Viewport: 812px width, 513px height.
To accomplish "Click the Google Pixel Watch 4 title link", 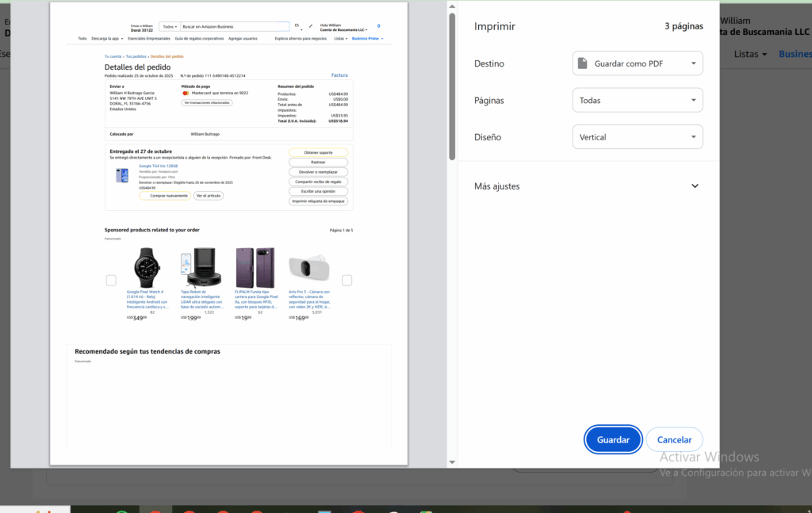I will (147, 299).
